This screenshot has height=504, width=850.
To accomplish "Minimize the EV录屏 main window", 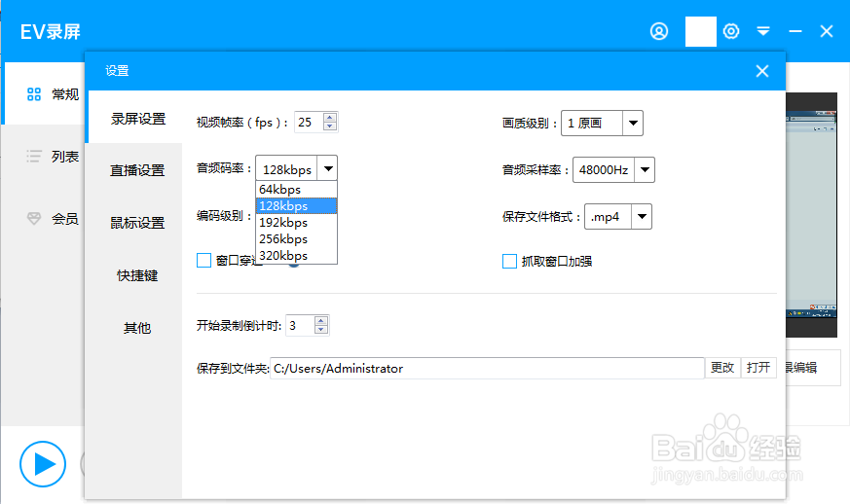I will [795, 31].
